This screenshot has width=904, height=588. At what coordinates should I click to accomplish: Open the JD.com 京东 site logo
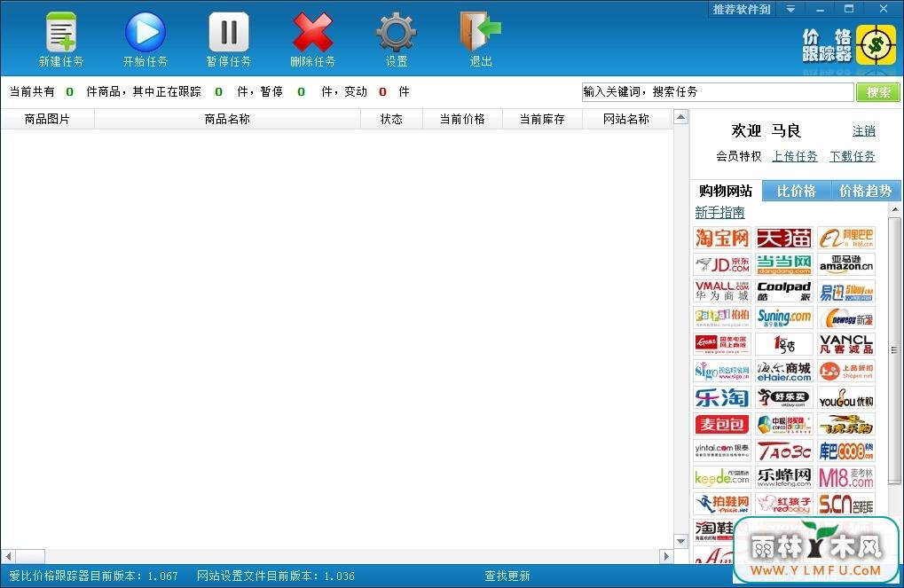coord(722,264)
